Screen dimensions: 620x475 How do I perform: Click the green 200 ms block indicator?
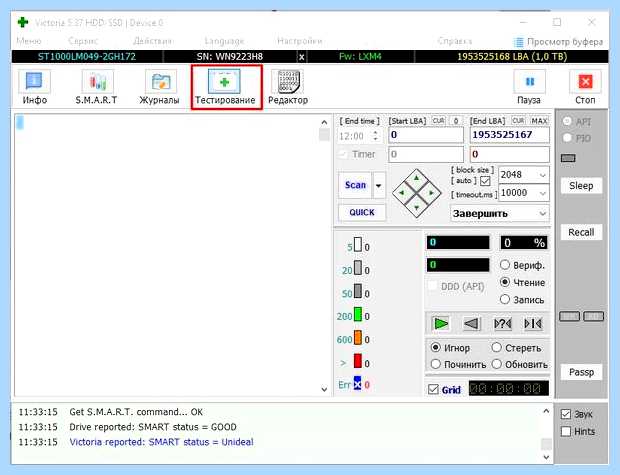pos(357,315)
